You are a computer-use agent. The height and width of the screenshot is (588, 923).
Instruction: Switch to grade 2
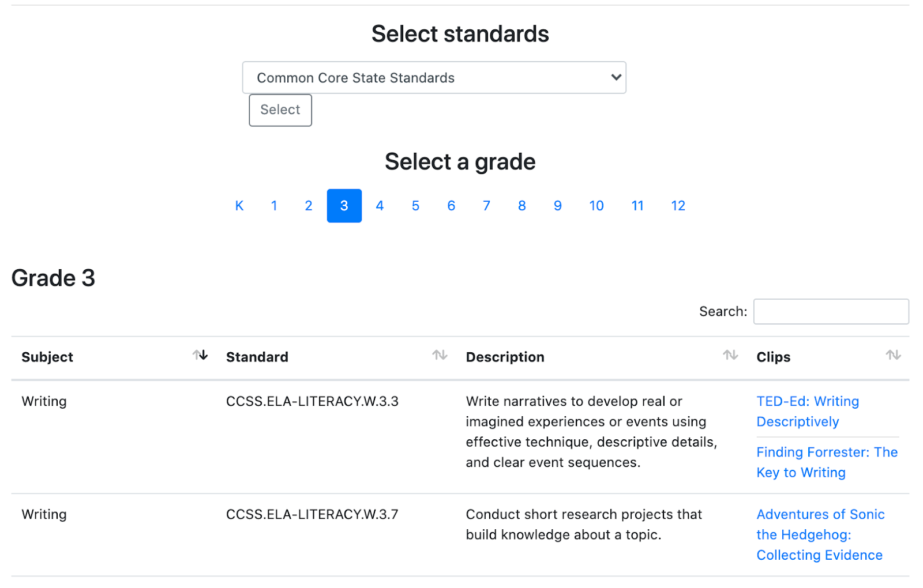[309, 206]
